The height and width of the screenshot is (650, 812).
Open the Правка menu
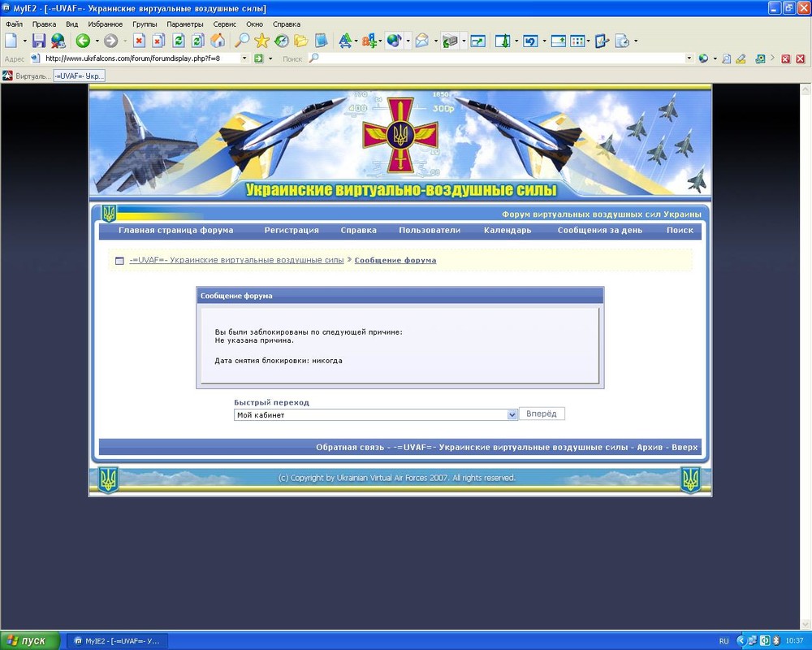pyautogui.click(x=44, y=24)
